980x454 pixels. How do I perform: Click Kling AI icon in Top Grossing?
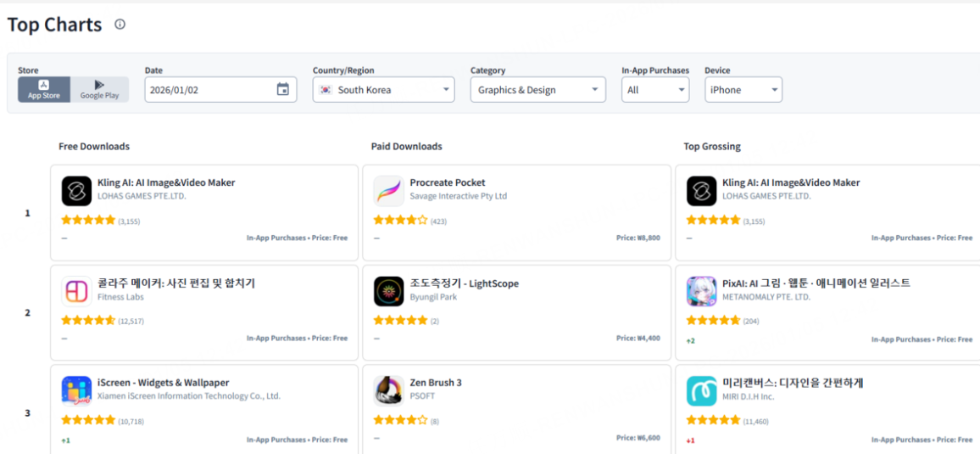pyautogui.click(x=702, y=191)
